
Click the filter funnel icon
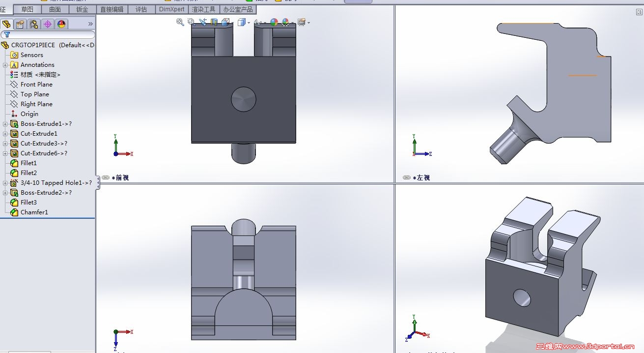[7, 34]
